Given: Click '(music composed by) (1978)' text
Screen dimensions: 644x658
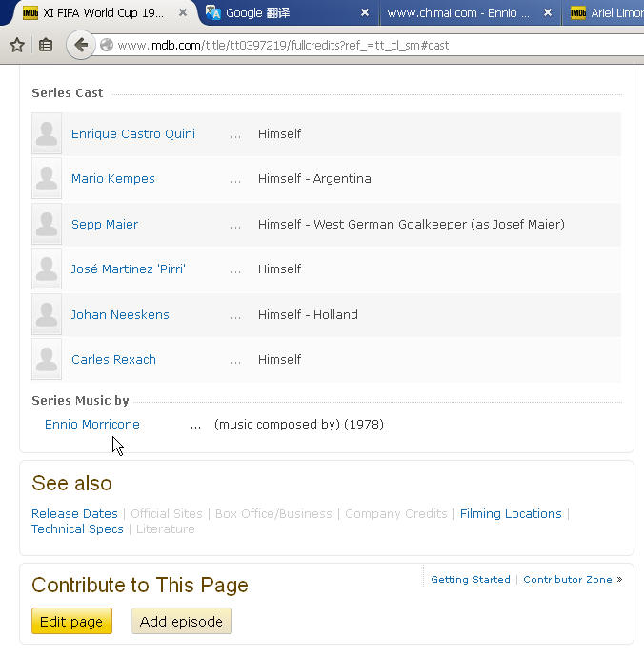Looking at the screenshot, I should (x=299, y=425).
